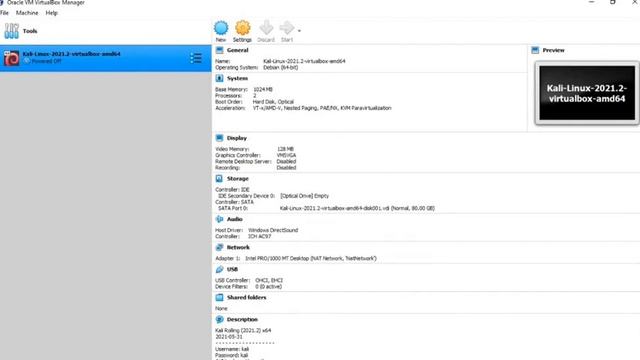The image size is (640, 360).
Task: Click the USB section icon
Action: (219, 269)
